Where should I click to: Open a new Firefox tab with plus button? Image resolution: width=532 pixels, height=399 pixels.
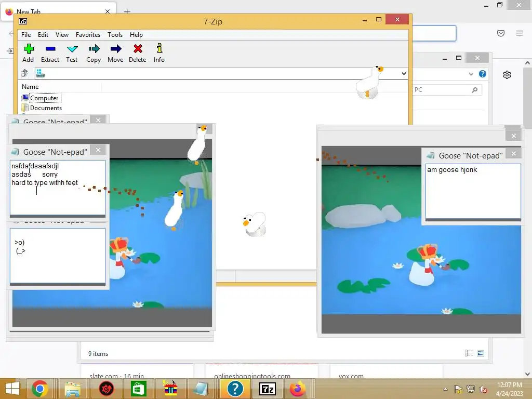point(127,11)
